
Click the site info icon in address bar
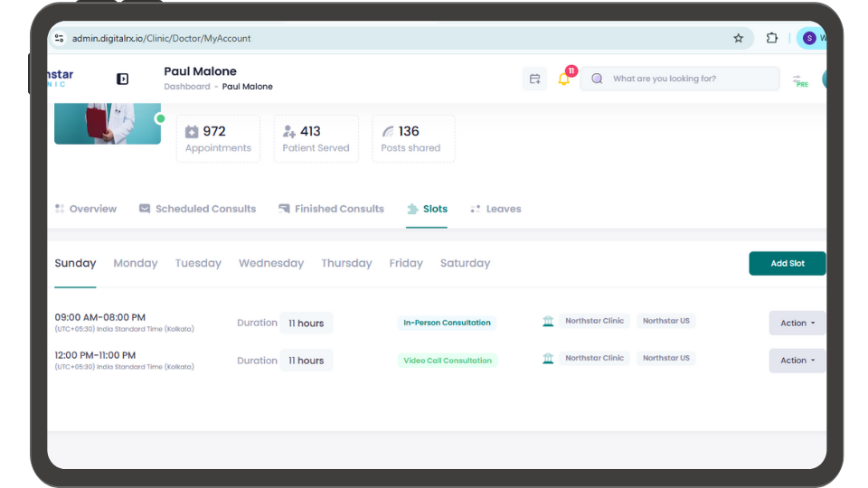(60, 38)
